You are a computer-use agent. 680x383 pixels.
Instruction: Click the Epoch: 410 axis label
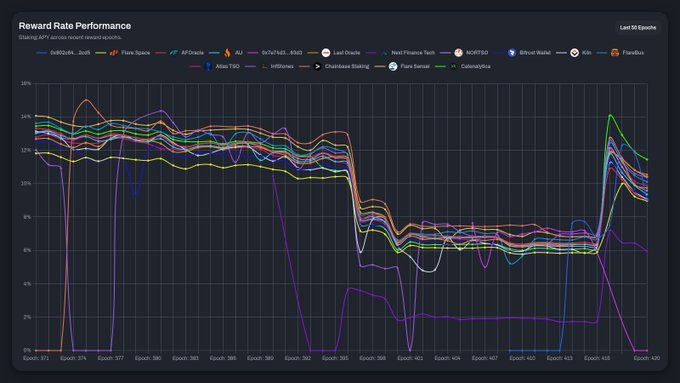click(522, 358)
